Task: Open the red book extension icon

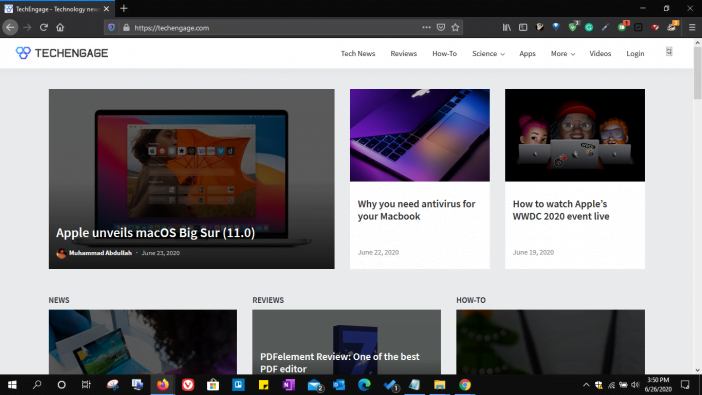Action: pos(655,27)
